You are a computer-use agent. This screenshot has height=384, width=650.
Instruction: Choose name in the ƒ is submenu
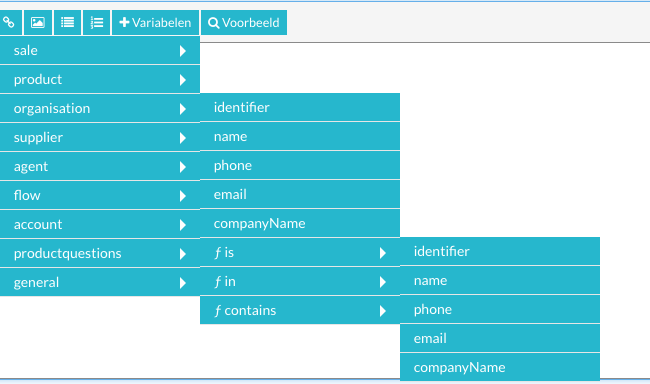pos(500,280)
